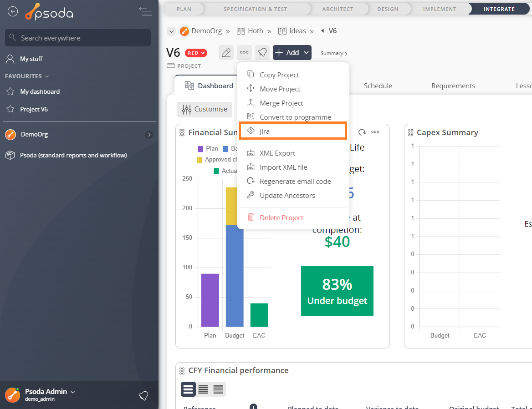Click the 83% Under budget tile
Image resolution: width=532 pixels, height=409 pixels.
tap(337, 291)
